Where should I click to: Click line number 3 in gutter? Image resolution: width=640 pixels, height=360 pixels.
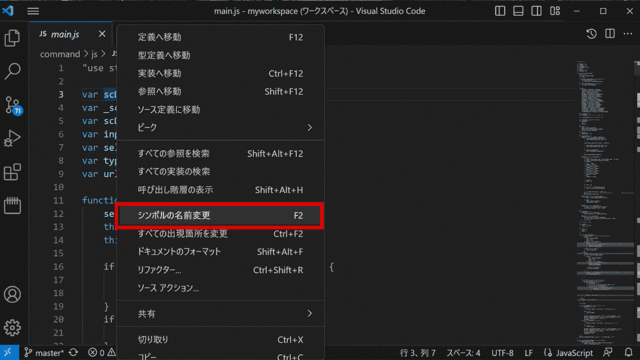[61, 94]
